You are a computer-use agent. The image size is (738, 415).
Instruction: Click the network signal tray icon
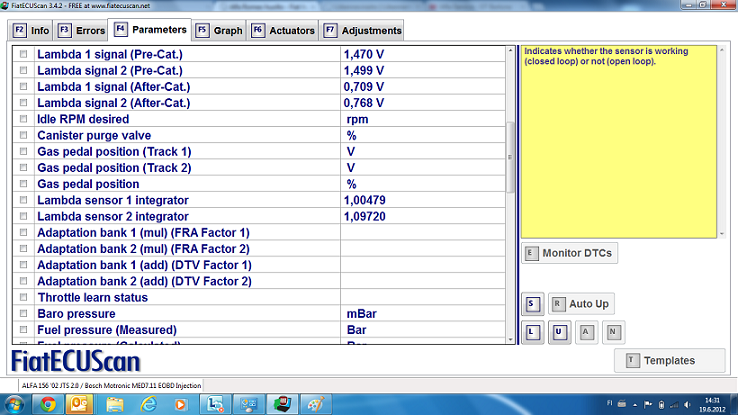[x=674, y=405]
